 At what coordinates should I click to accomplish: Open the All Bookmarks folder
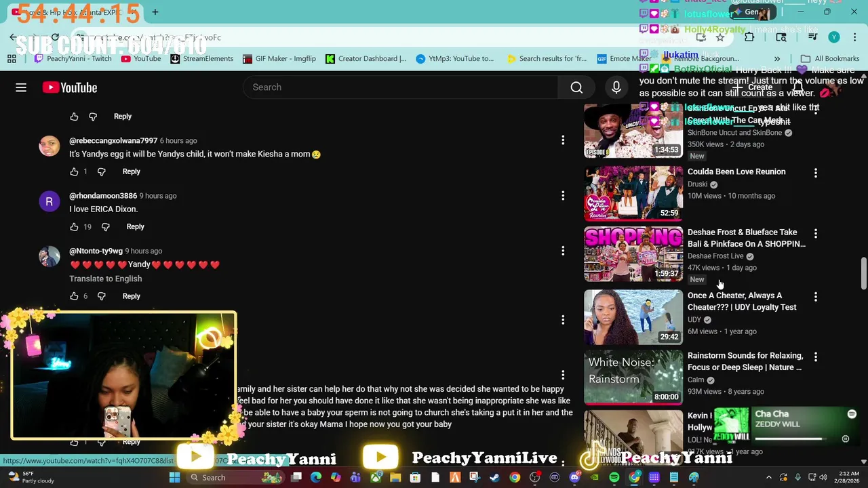(830, 58)
